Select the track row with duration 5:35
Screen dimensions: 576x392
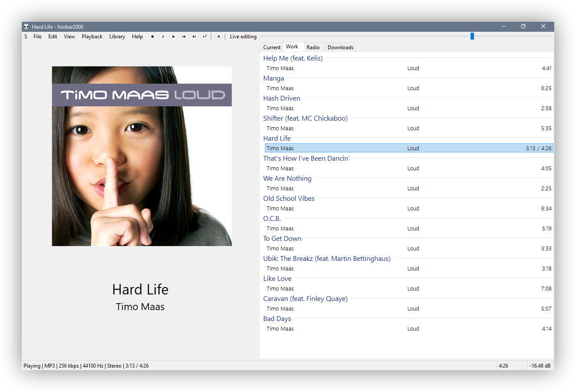(x=409, y=128)
